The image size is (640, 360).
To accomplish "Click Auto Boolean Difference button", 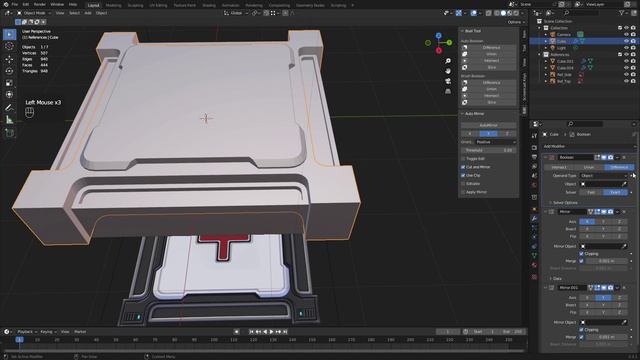I will pyautogui.click(x=489, y=47).
